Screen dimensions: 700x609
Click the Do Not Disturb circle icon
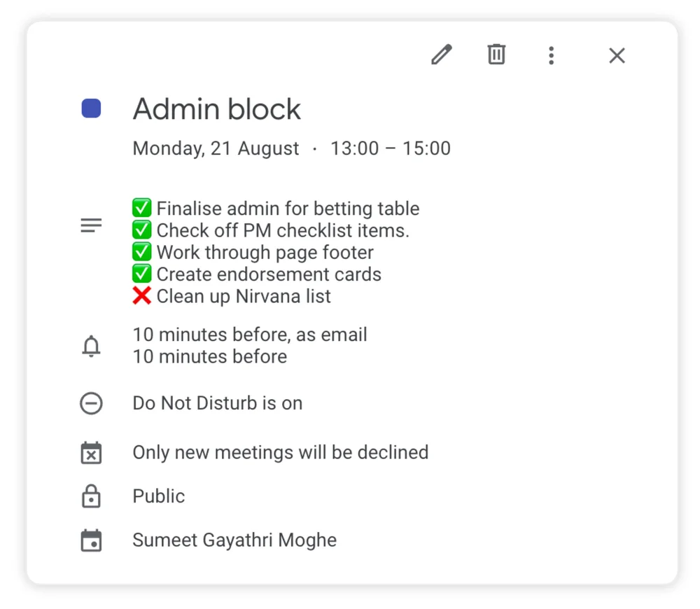[91, 402]
